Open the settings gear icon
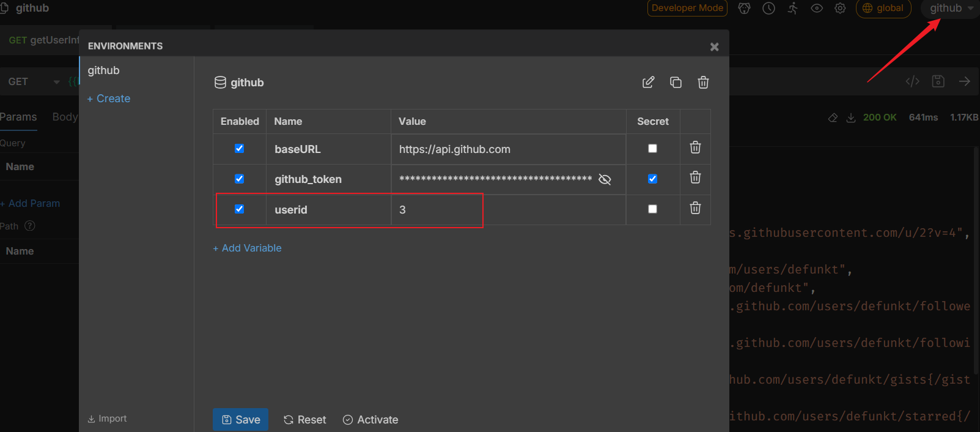This screenshot has width=980, height=432. click(840, 8)
